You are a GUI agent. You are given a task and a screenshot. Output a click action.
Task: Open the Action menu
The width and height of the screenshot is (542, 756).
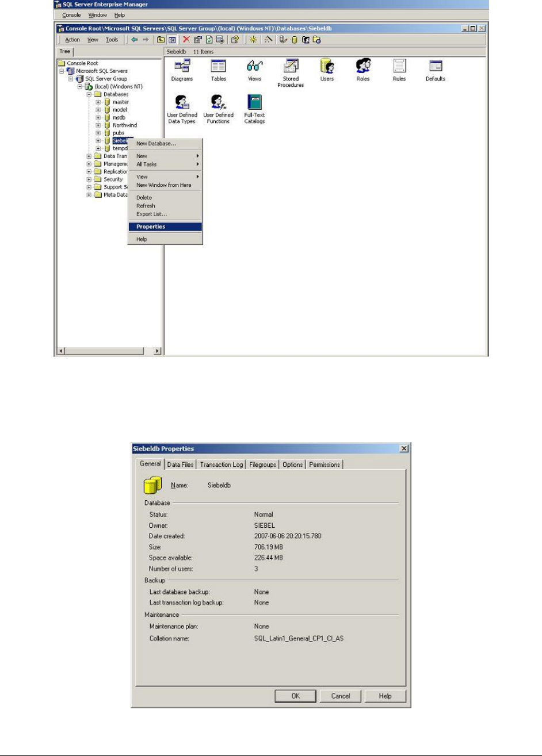[72, 40]
